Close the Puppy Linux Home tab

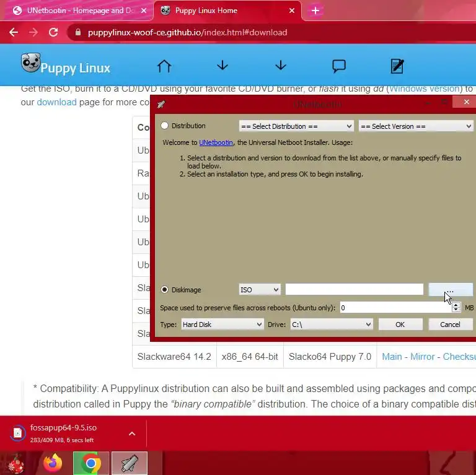point(292,11)
